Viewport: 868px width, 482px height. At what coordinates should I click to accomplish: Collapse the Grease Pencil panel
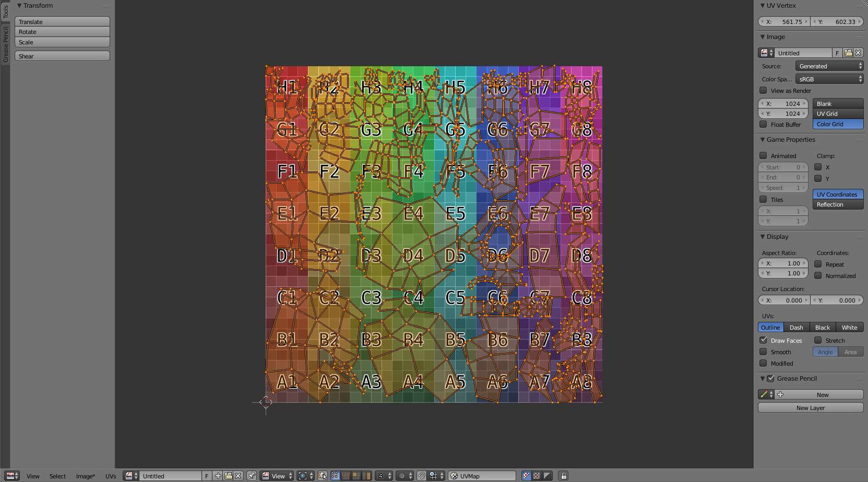[x=763, y=379]
